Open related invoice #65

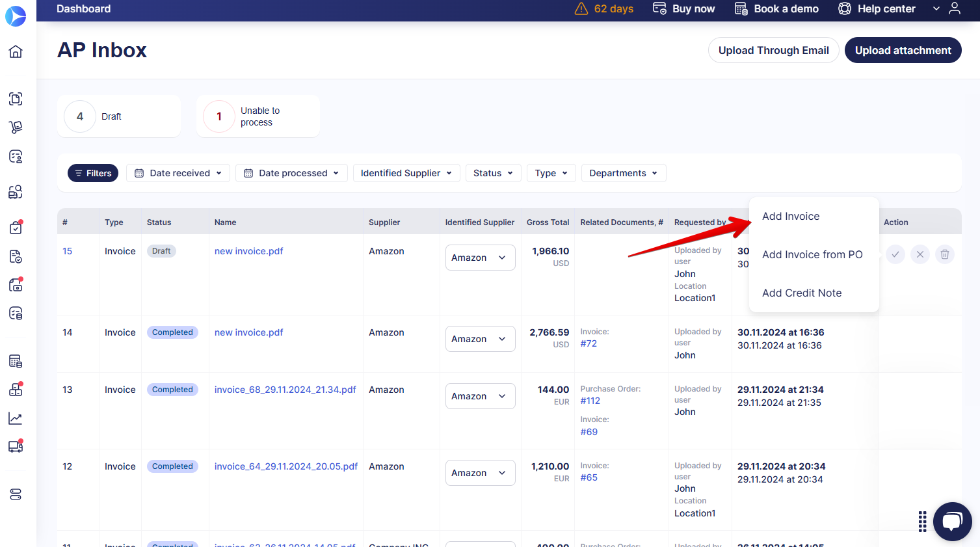589,477
